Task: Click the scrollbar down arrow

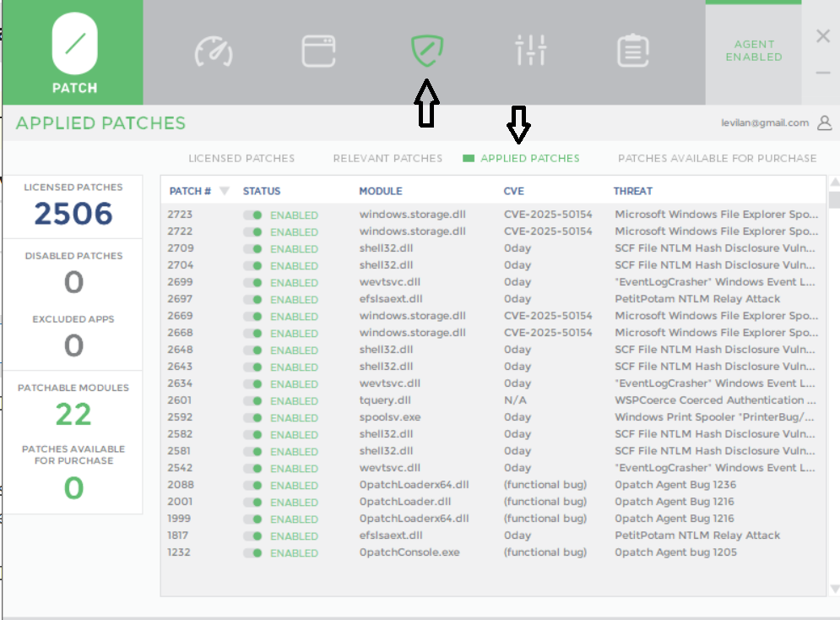Action: 835,589
